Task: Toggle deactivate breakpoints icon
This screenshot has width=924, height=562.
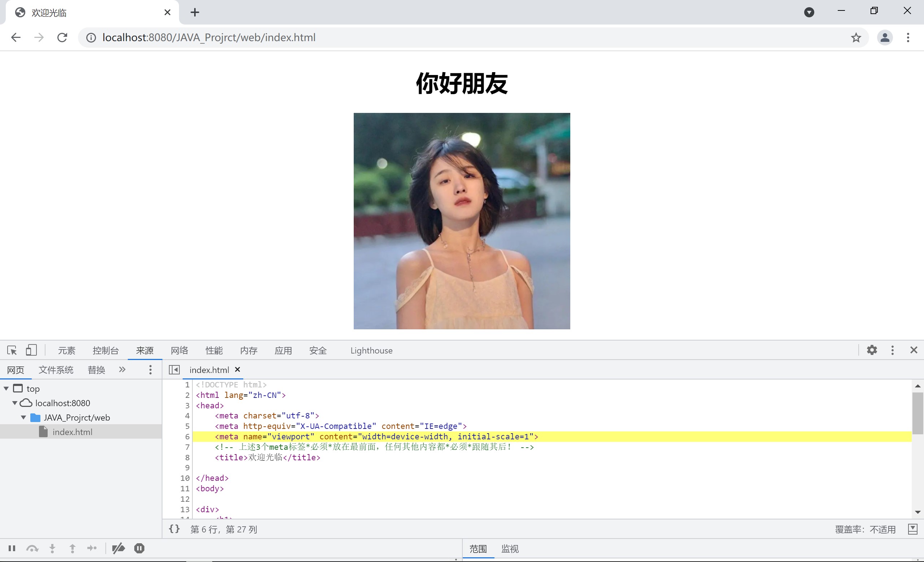Action: pos(118,549)
